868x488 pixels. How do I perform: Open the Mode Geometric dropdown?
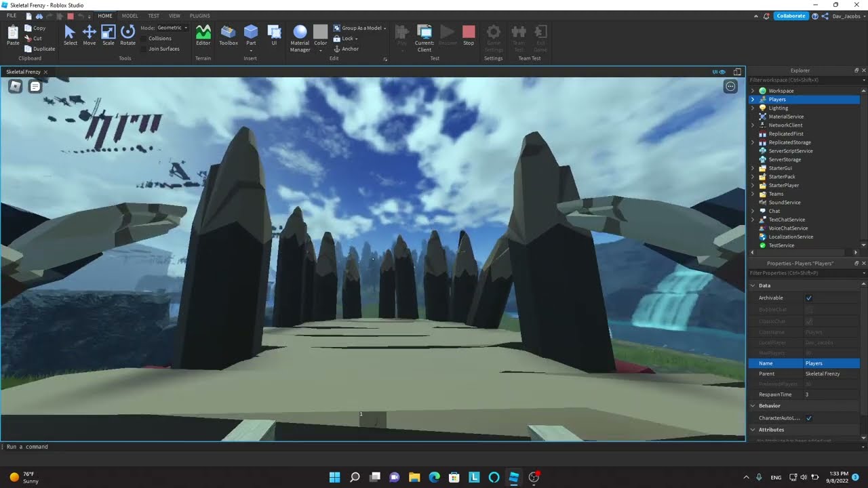172,28
